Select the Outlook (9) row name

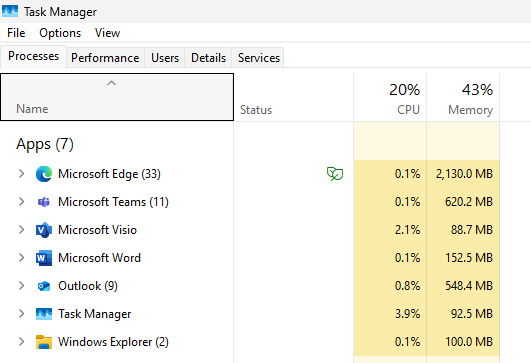[x=88, y=286]
